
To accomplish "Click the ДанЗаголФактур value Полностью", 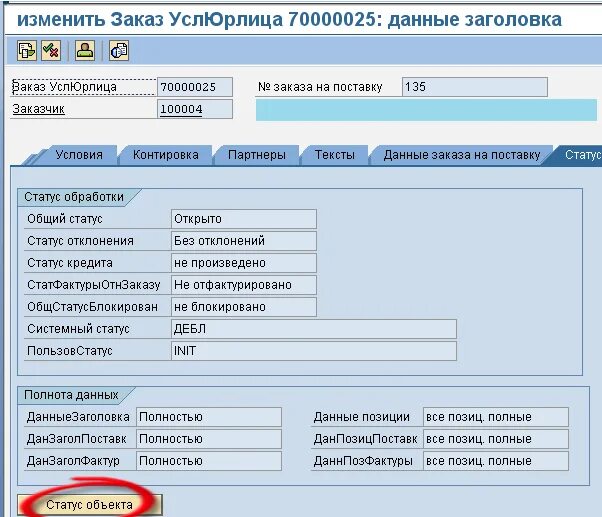I will [209, 461].
